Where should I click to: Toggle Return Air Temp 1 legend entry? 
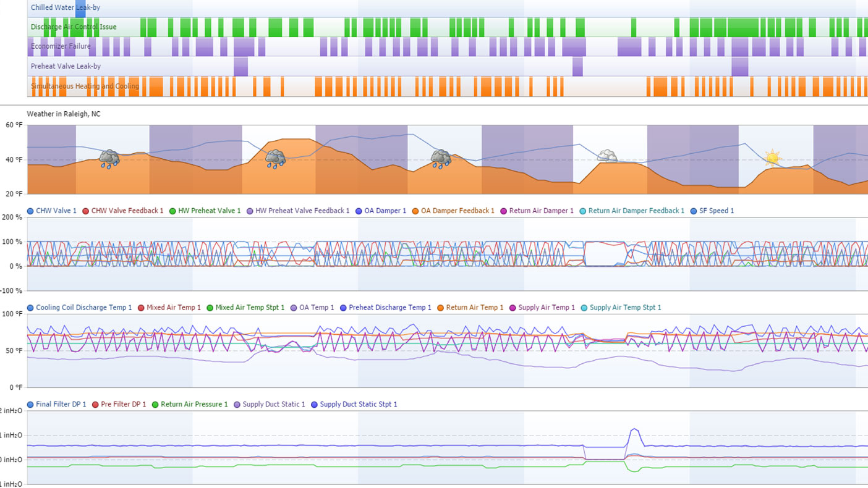tap(470, 308)
